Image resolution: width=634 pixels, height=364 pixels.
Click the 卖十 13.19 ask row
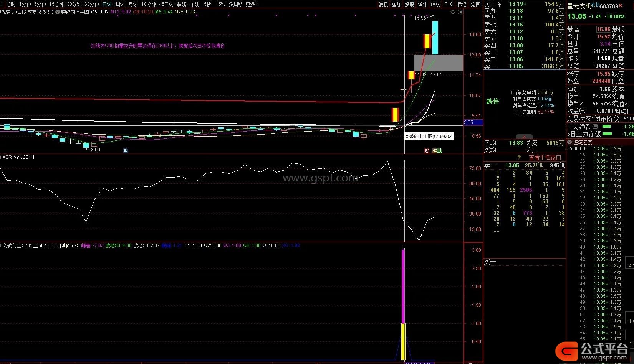click(524, 4)
